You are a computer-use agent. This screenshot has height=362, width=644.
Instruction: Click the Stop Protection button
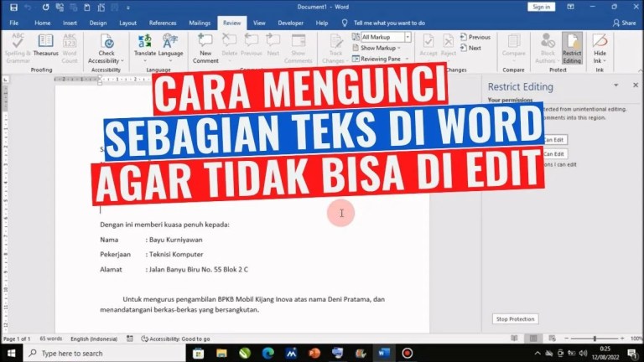515,319
